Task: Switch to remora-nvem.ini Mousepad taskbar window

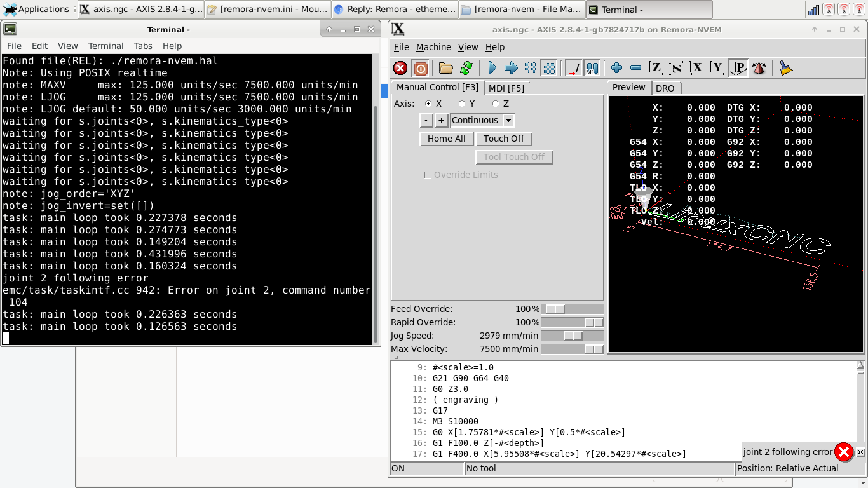Action: [x=268, y=10]
